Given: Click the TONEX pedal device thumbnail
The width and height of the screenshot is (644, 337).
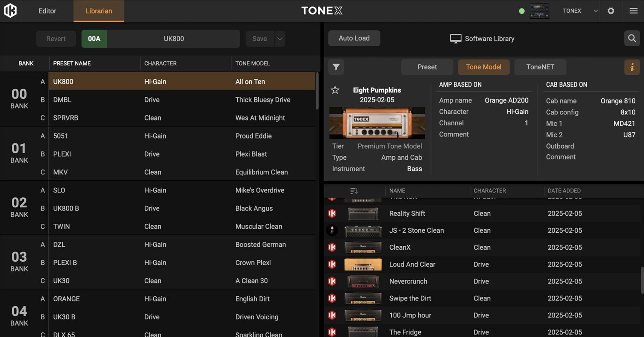Looking at the screenshot, I should (539, 11).
